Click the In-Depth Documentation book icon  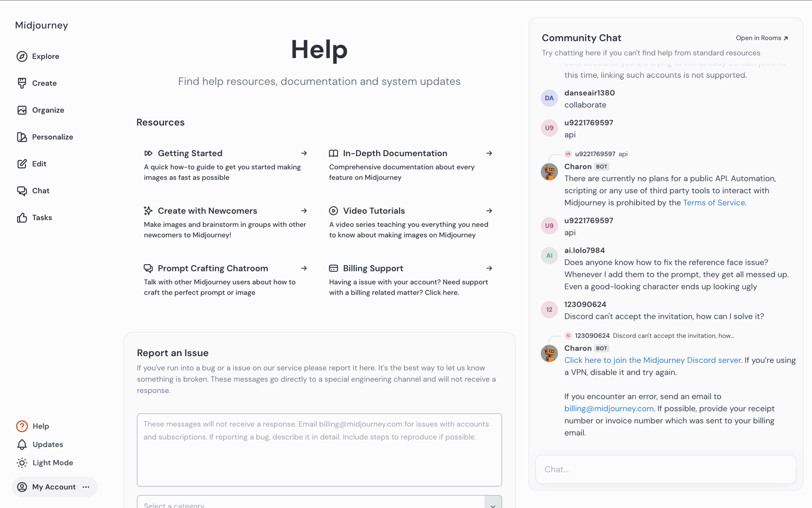334,153
